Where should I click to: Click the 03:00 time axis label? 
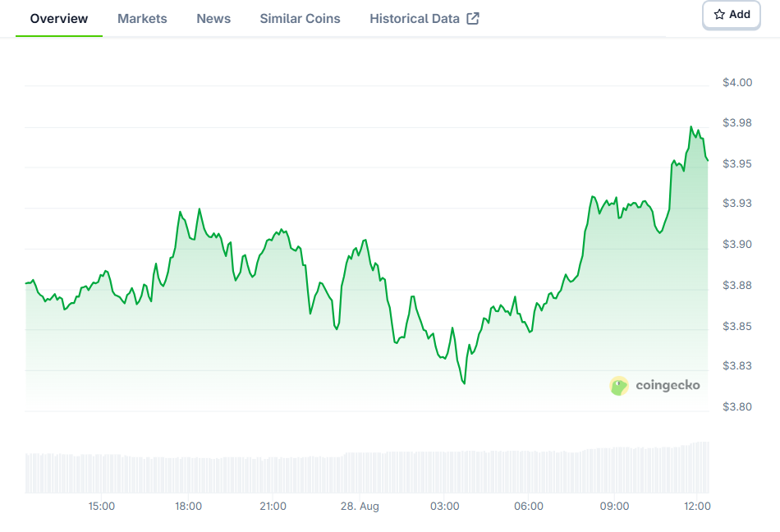tap(445, 507)
